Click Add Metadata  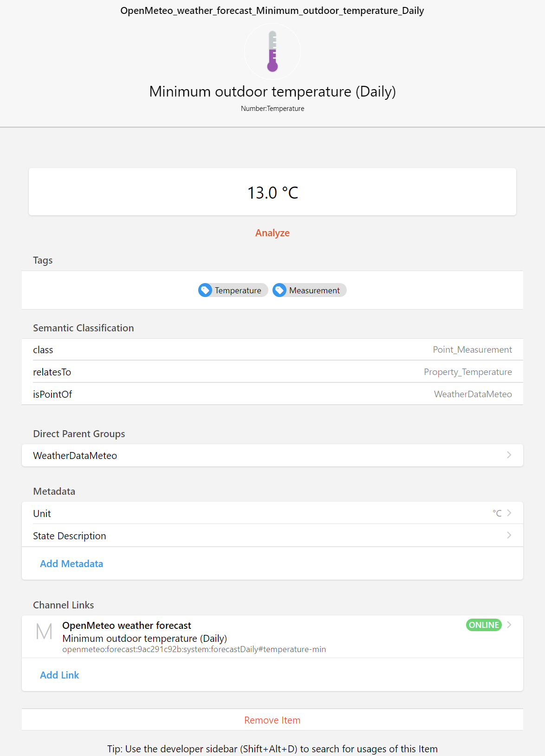tap(71, 564)
